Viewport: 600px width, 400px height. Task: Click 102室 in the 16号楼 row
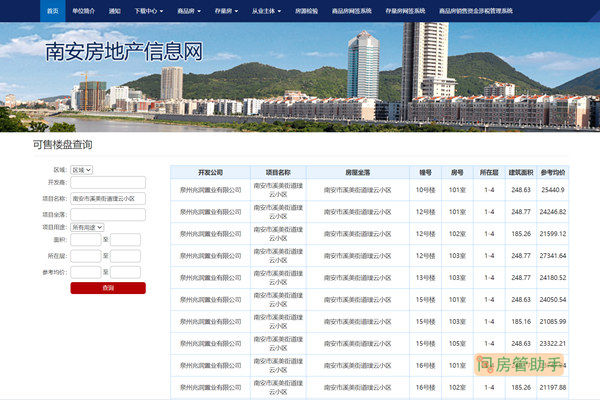[x=457, y=387]
